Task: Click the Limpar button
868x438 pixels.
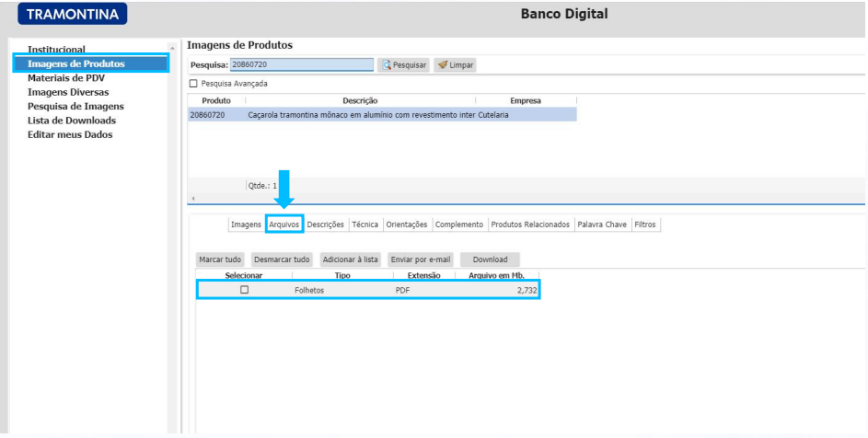Action: (x=455, y=64)
